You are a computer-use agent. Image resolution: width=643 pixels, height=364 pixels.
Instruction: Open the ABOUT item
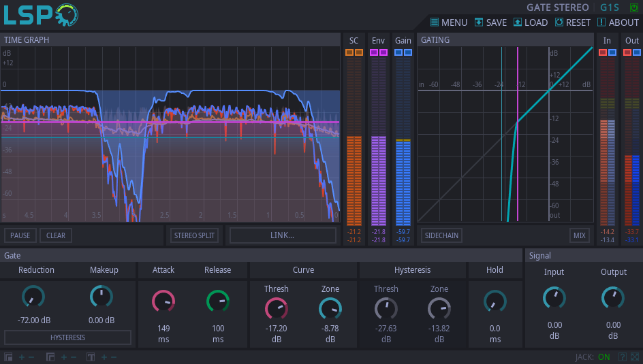[x=618, y=22]
